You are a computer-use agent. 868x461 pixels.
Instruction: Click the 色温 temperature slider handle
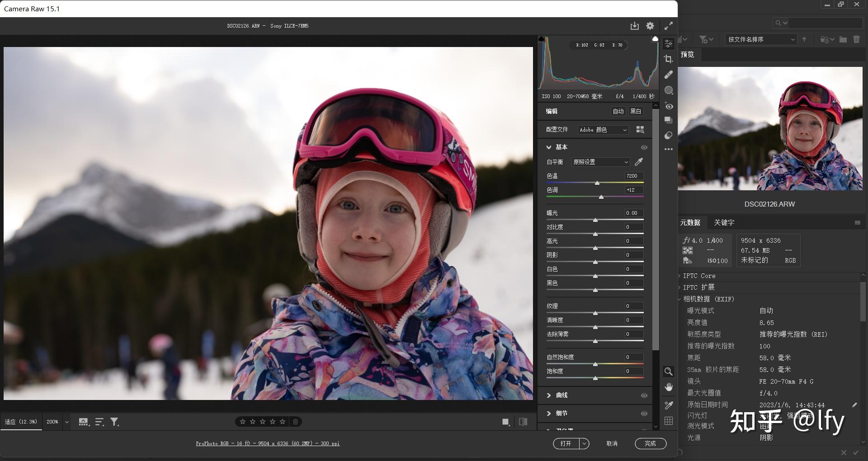tap(597, 183)
